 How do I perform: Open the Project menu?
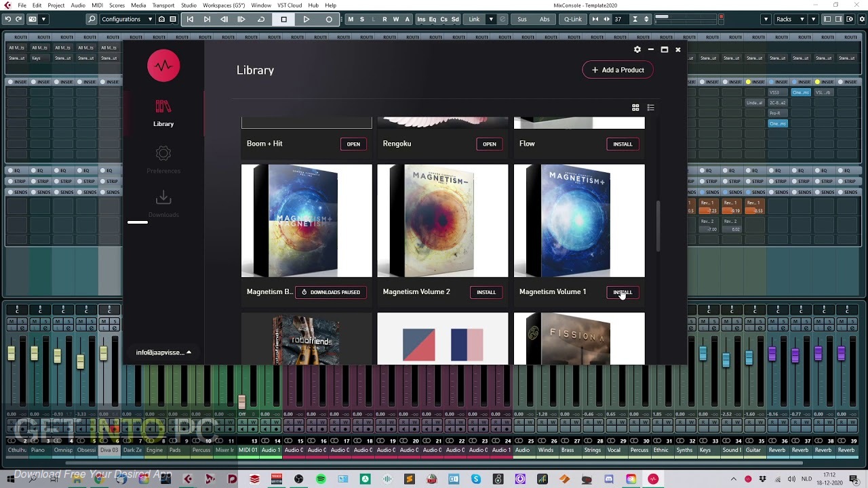pyautogui.click(x=56, y=5)
